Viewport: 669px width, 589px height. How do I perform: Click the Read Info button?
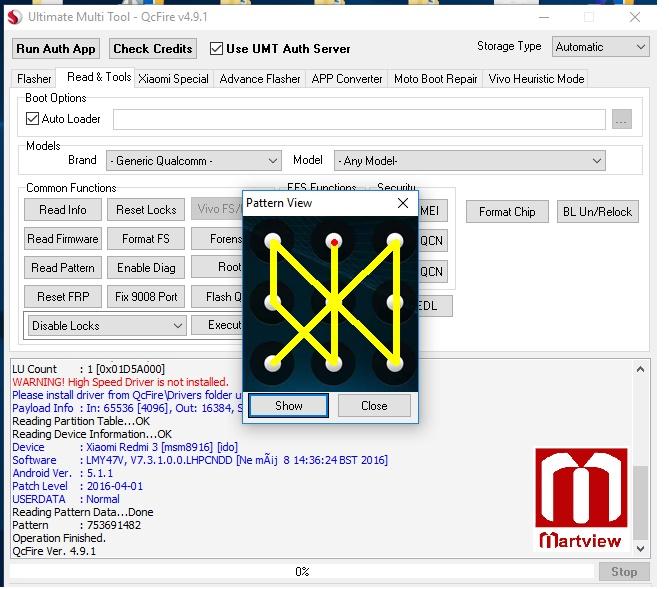point(63,210)
